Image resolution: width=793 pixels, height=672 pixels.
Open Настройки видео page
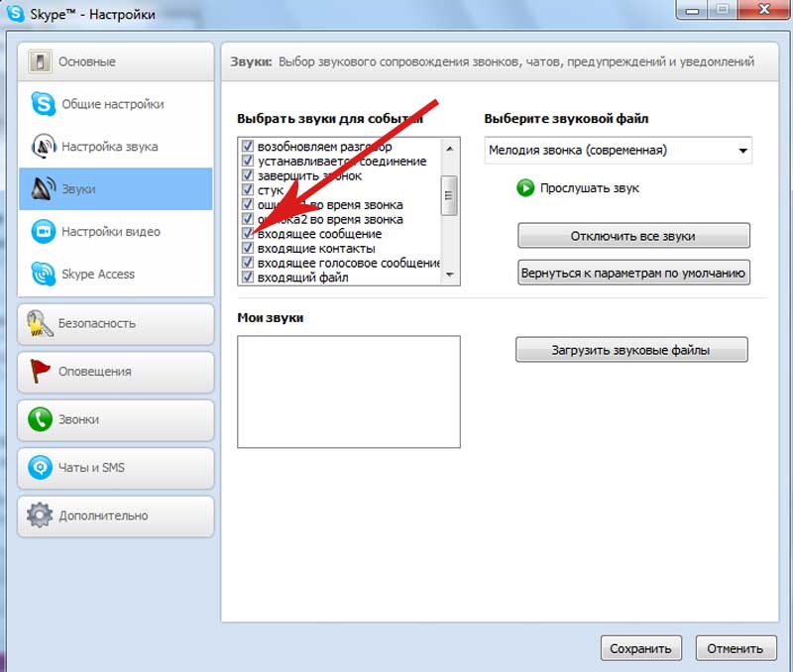coord(116,232)
